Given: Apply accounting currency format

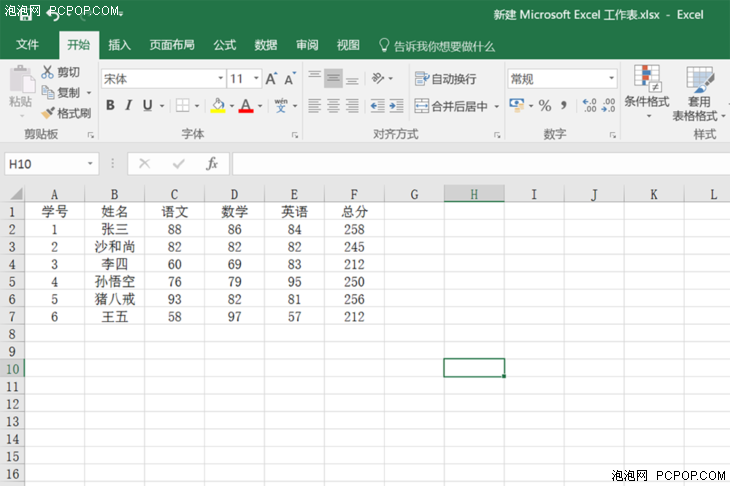Looking at the screenshot, I should (516, 105).
